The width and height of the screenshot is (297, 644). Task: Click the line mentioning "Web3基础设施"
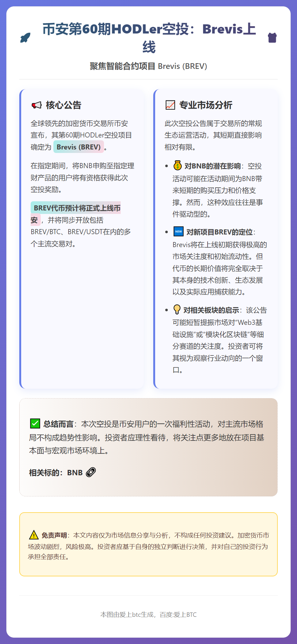click(218, 323)
